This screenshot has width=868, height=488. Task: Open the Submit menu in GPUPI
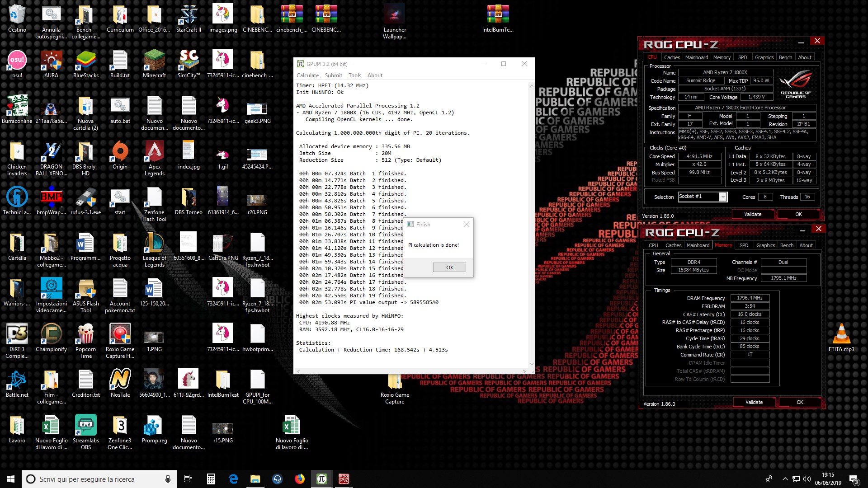click(x=334, y=75)
